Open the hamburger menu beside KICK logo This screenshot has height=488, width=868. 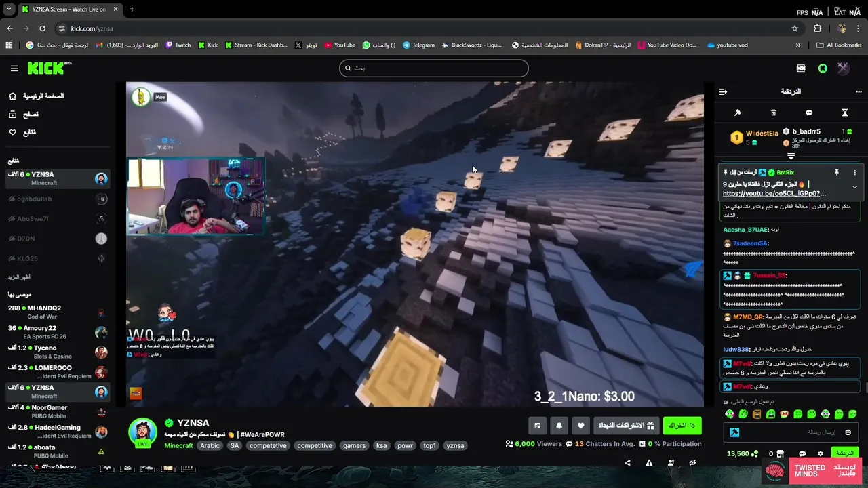click(14, 68)
